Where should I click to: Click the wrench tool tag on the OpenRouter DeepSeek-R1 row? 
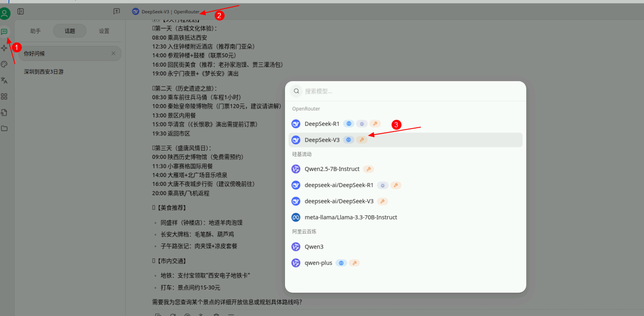[375, 124]
